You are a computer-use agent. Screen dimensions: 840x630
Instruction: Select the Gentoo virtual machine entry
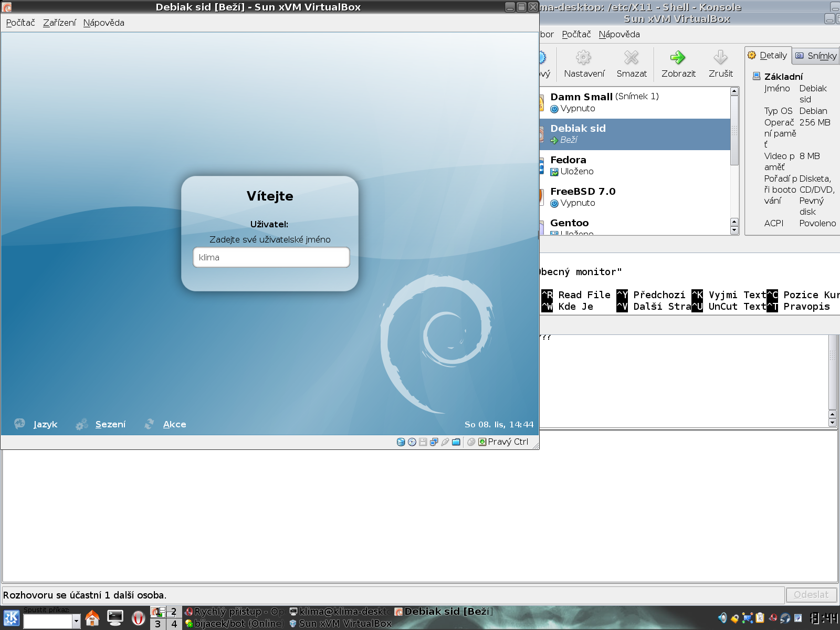635,224
